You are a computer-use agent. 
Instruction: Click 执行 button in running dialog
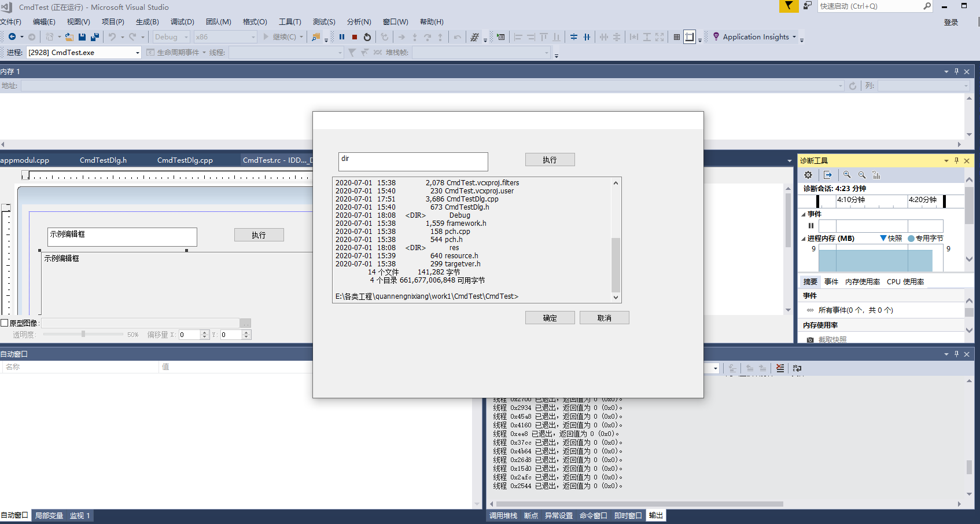(550, 160)
